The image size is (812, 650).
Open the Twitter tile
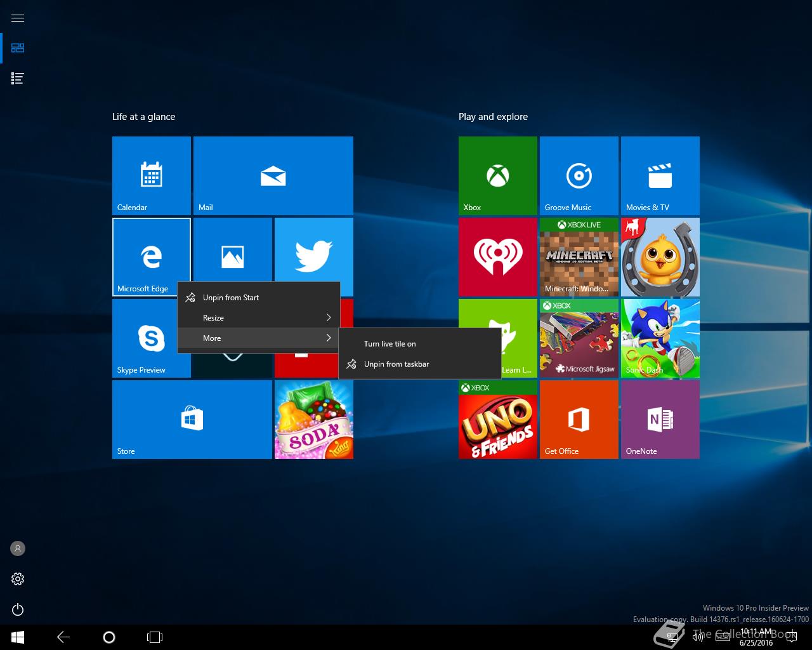click(x=314, y=250)
